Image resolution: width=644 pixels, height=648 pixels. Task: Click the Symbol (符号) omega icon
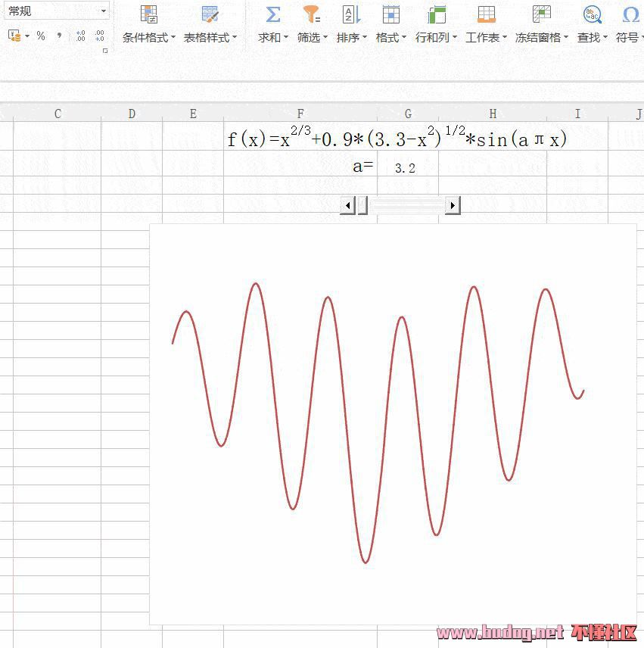630,14
